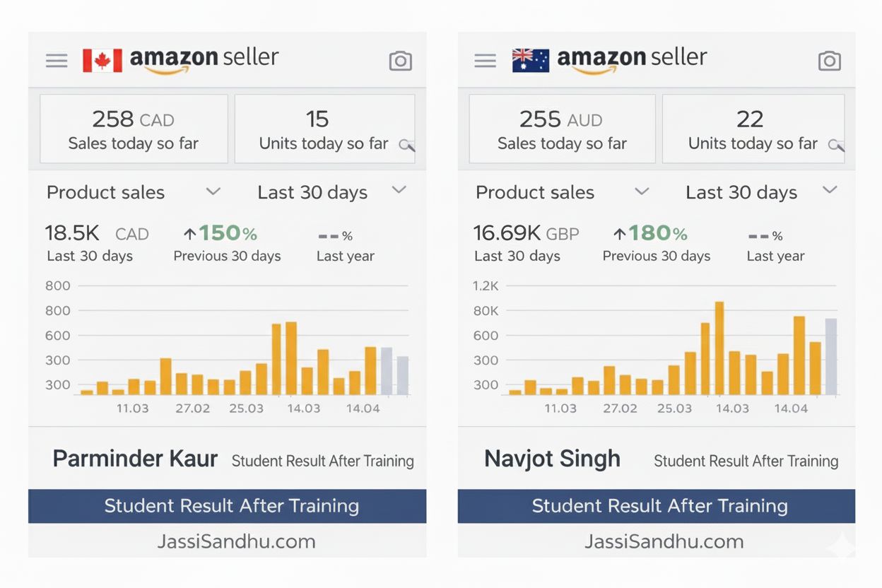
Task: Open Last 30 days dropdown in Australia panel
Action: 830,190
